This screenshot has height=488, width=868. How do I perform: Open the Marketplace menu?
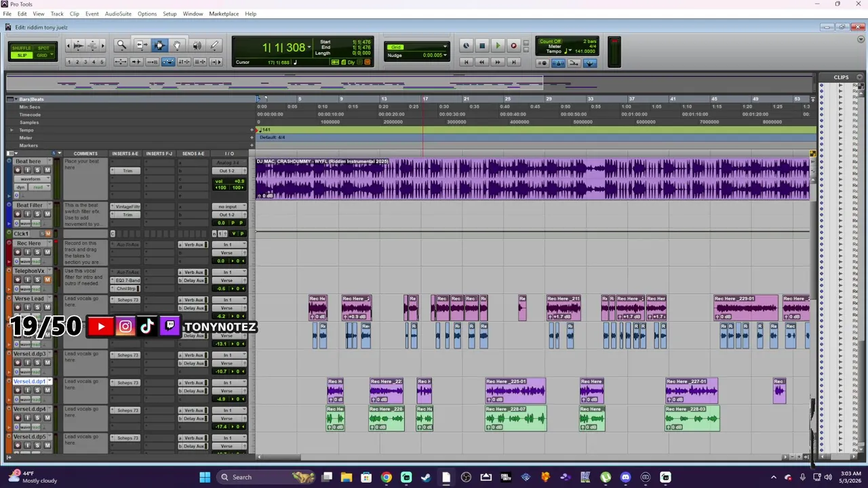point(224,14)
